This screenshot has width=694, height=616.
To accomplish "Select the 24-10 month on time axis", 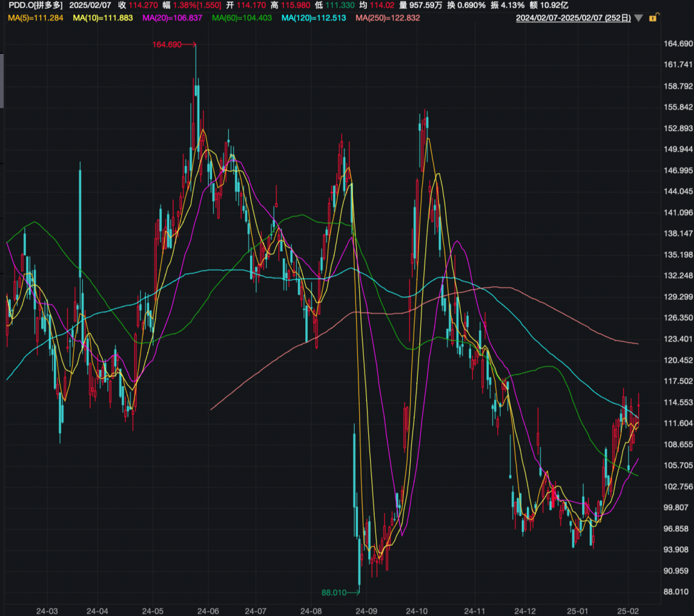I will click(417, 611).
